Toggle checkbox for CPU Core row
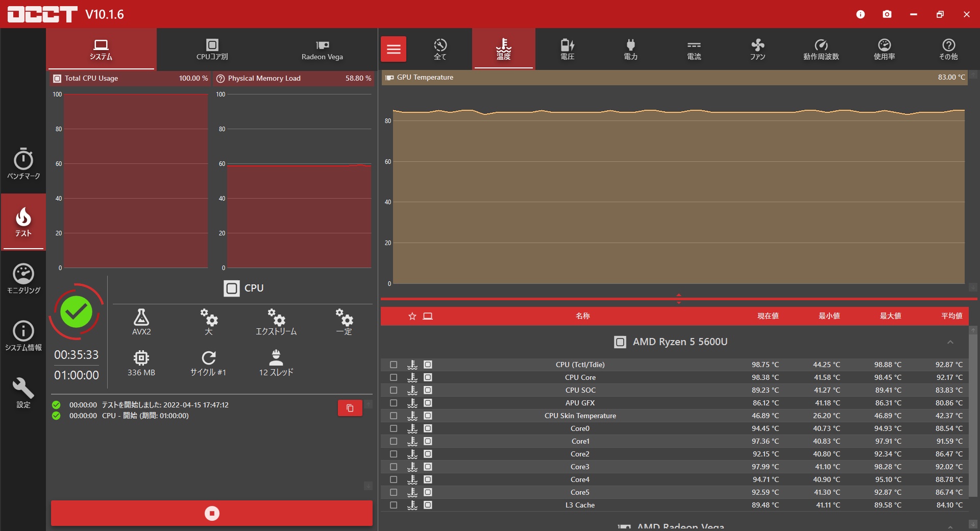The height and width of the screenshot is (531, 980). coord(394,377)
